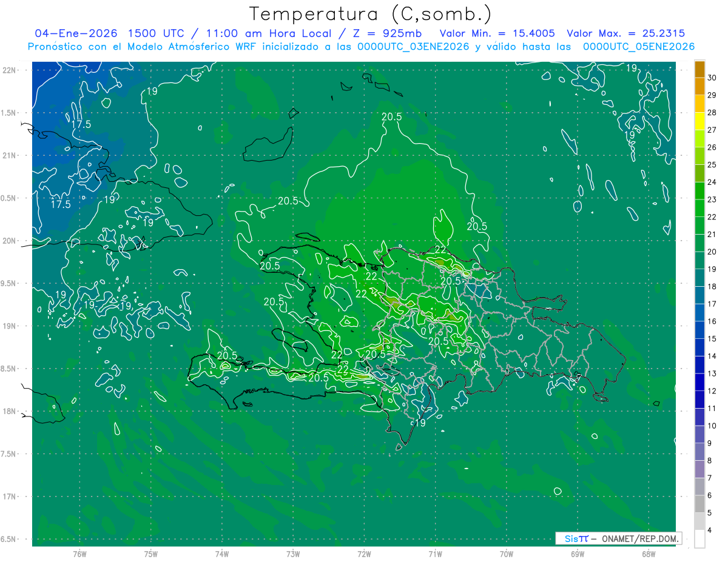
Task: Pick the orange-brown swatch atop the color scale
Action: [x=699, y=69]
